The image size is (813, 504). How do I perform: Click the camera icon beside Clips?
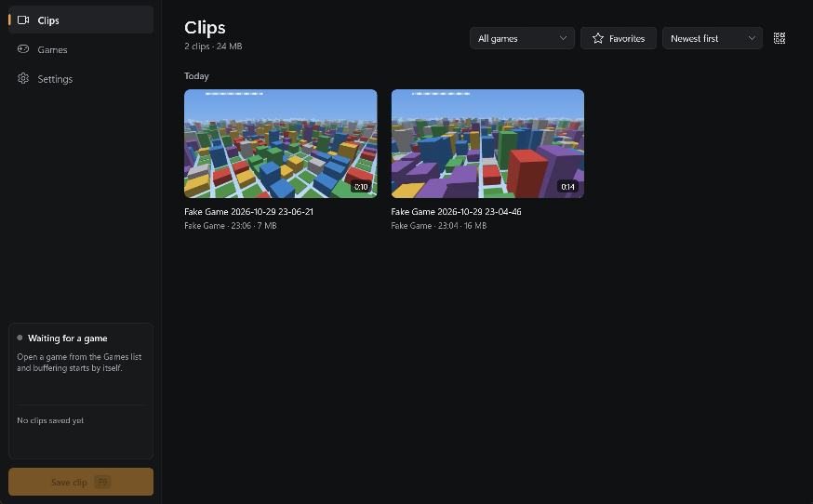[x=23, y=20]
